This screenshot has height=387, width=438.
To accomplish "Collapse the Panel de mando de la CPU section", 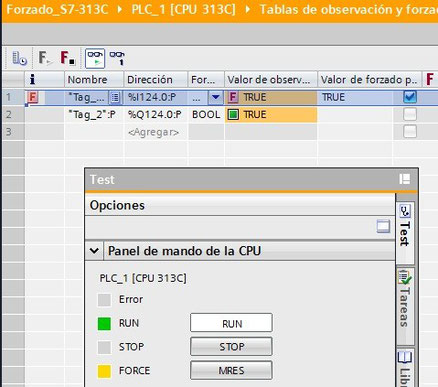I will tap(94, 251).
